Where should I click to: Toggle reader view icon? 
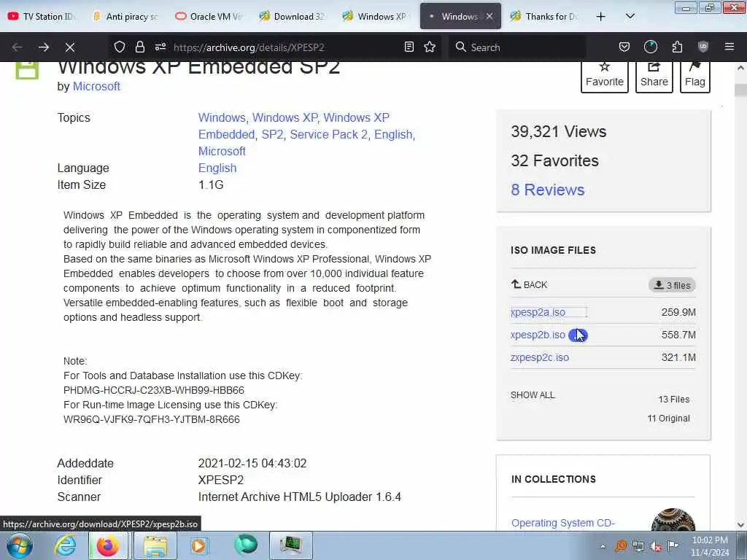click(409, 47)
